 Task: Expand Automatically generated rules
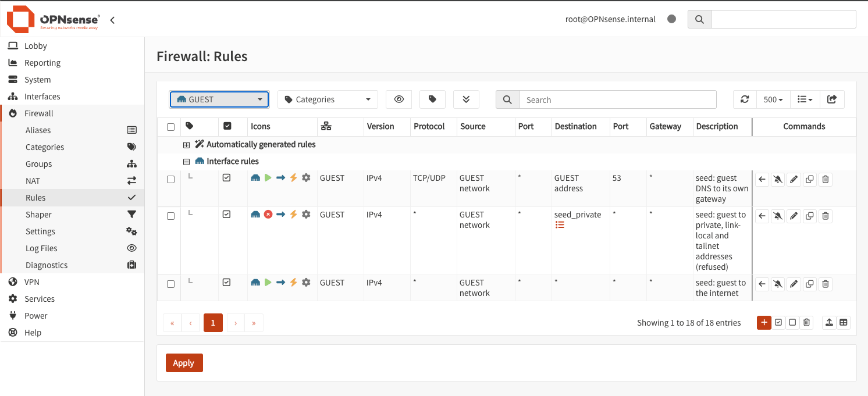[186, 145]
